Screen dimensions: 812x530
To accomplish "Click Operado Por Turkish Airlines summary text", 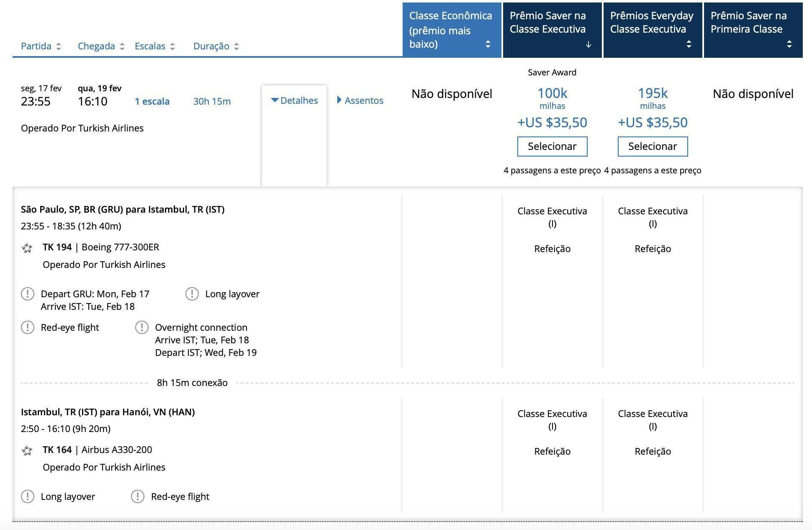I will tap(82, 128).
